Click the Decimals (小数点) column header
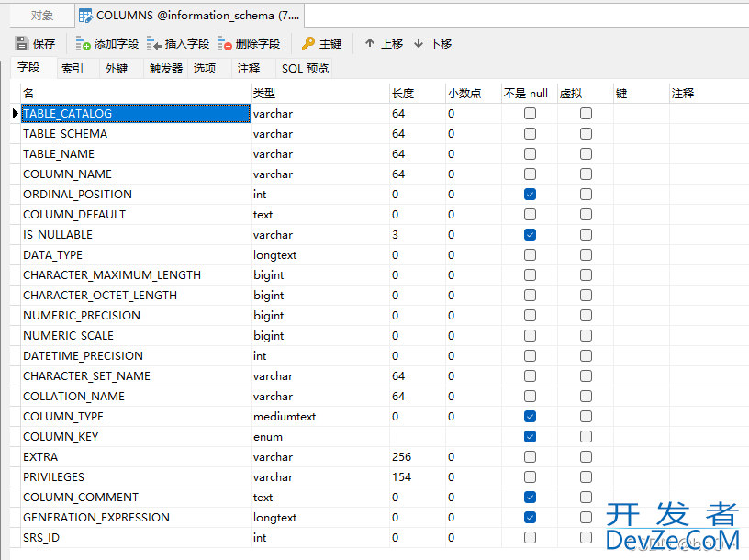 [x=474, y=93]
